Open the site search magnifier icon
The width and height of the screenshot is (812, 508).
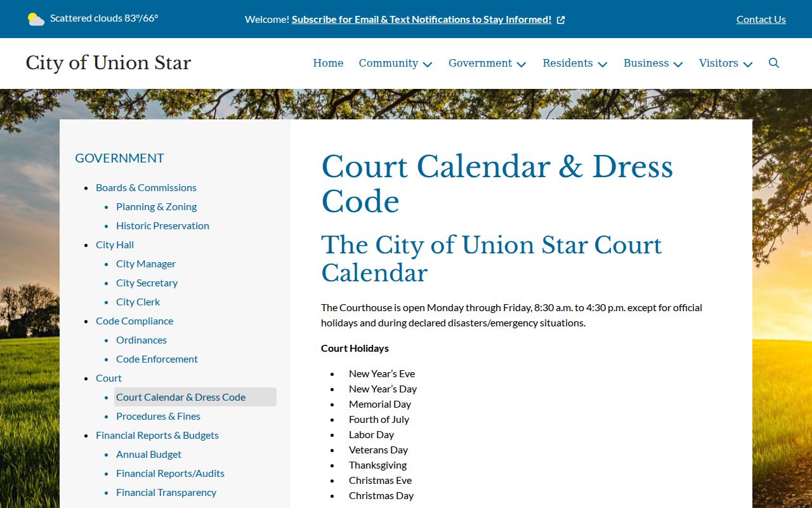[x=774, y=63]
